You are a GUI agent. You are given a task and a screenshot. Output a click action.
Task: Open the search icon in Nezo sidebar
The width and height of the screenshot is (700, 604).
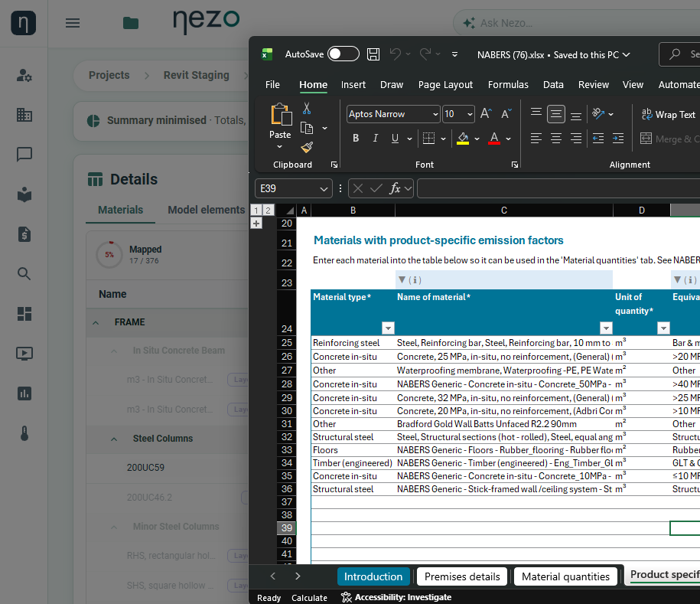pos(24,274)
